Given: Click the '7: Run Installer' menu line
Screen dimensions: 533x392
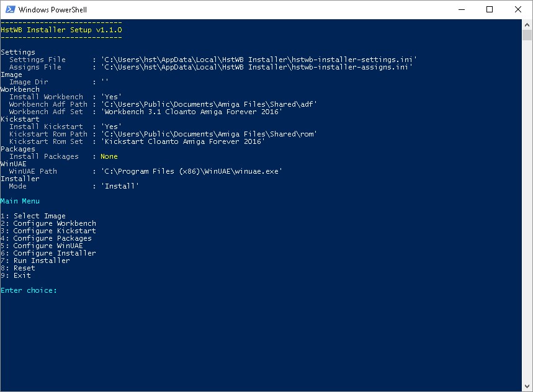Looking at the screenshot, I should (35, 261).
